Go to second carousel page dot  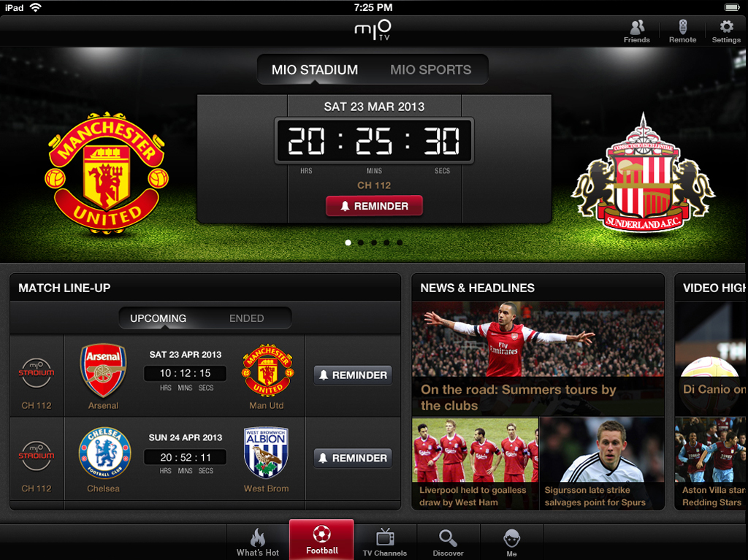coord(361,243)
